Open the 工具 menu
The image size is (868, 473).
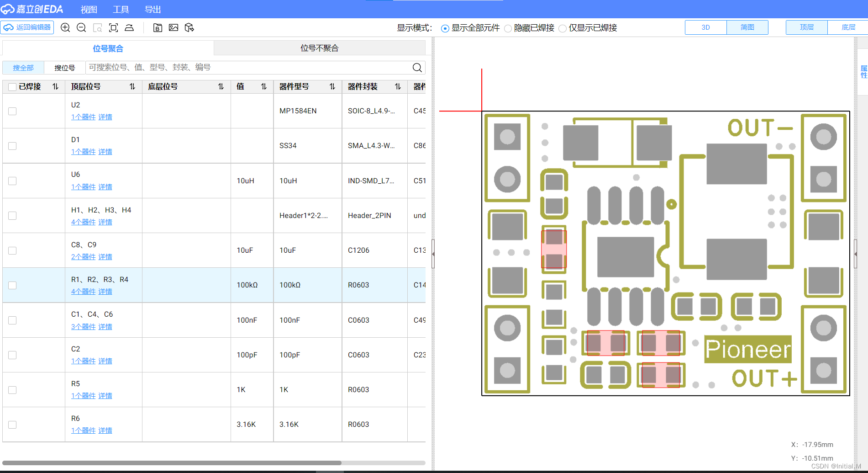[121, 9]
